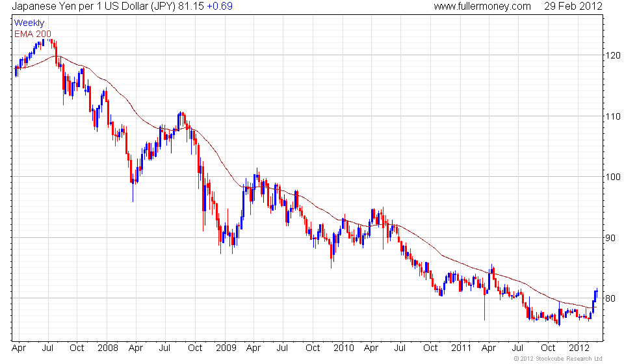
Task: Click the current price value 81.15
Action: point(191,6)
